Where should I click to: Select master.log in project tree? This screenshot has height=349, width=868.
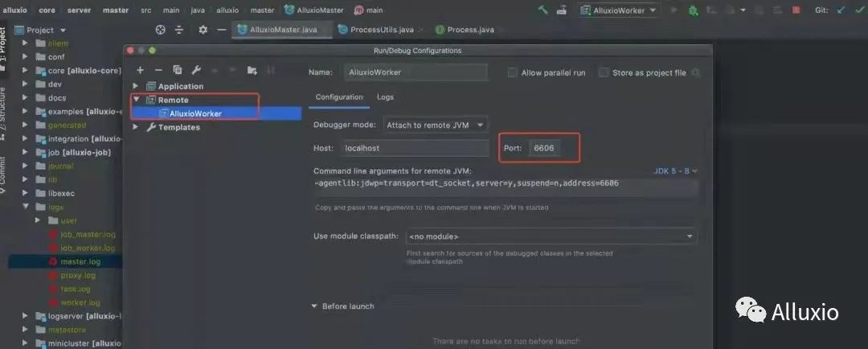(x=80, y=261)
